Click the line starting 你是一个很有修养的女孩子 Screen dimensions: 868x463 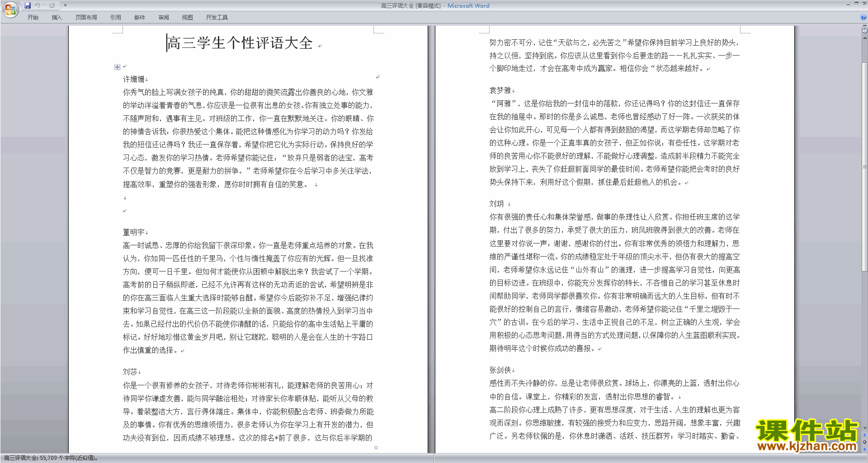248,385
